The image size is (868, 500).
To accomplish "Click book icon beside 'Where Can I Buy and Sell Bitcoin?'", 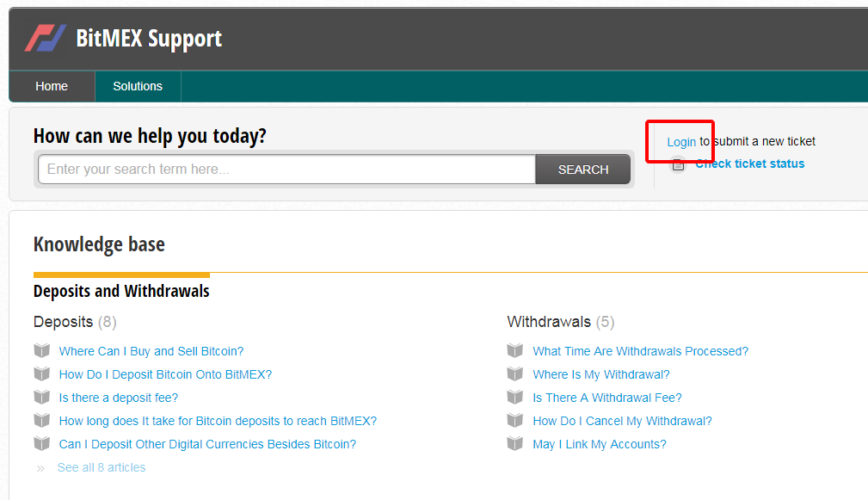I will tap(42, 350).
